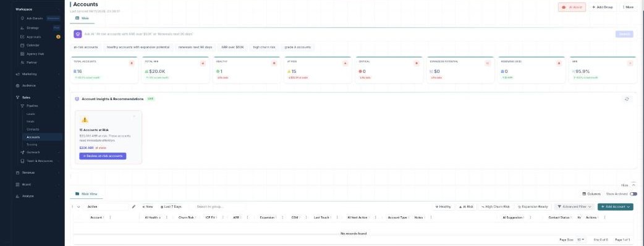Click the Healthy card icon
This screenshot has height=246, width=644.
tap(274, 63)
